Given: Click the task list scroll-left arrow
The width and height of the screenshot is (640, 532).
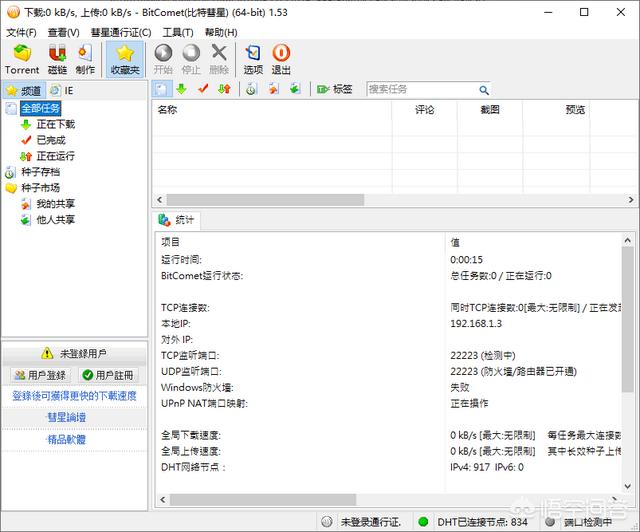Looking at the screenshot, I should pos(160,200).
